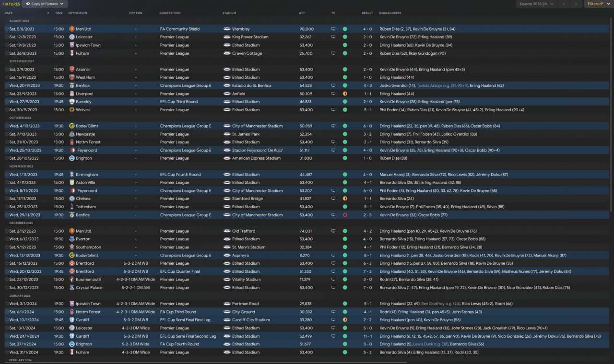Click Lewis Dunk's own goal entry
Image resolution: width=614 pixels, height=364 pixels.
pyautogui.click(x=431, y=344)
